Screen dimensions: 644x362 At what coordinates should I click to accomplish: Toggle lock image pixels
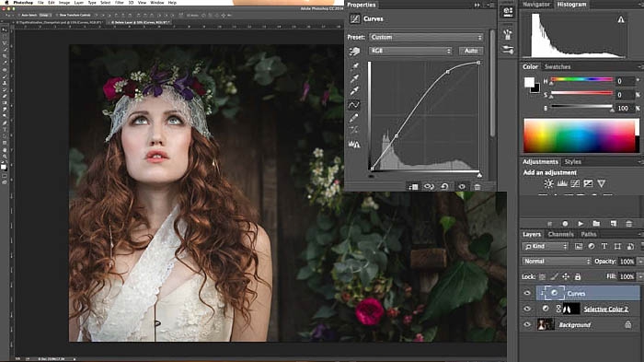pos(554,277)
